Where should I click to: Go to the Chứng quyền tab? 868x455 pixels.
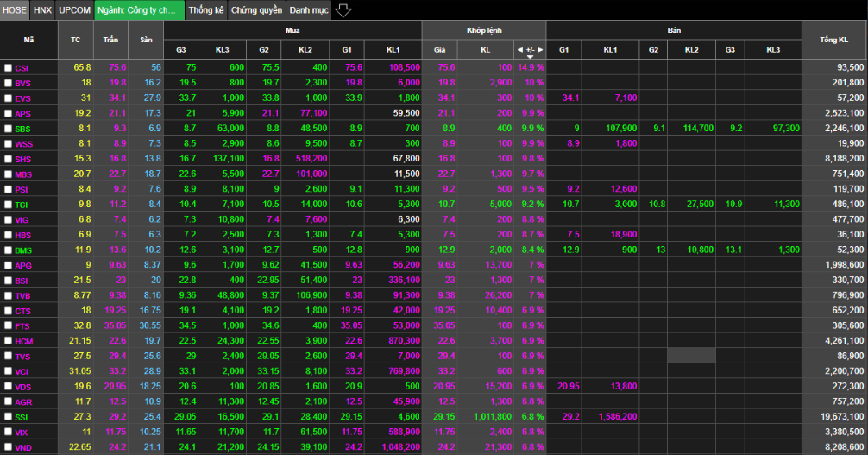[256, 10]
